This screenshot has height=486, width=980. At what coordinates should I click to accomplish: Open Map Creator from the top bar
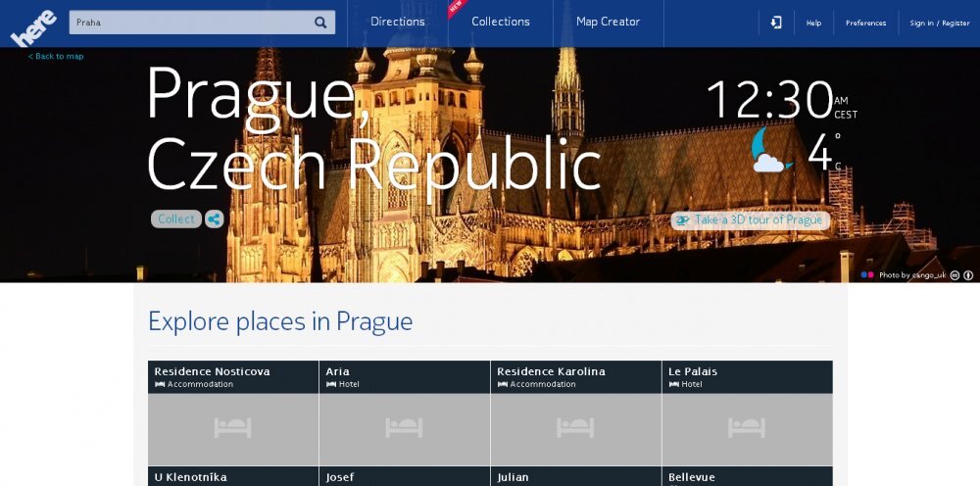pyautogui.click(x=608, y=22)
